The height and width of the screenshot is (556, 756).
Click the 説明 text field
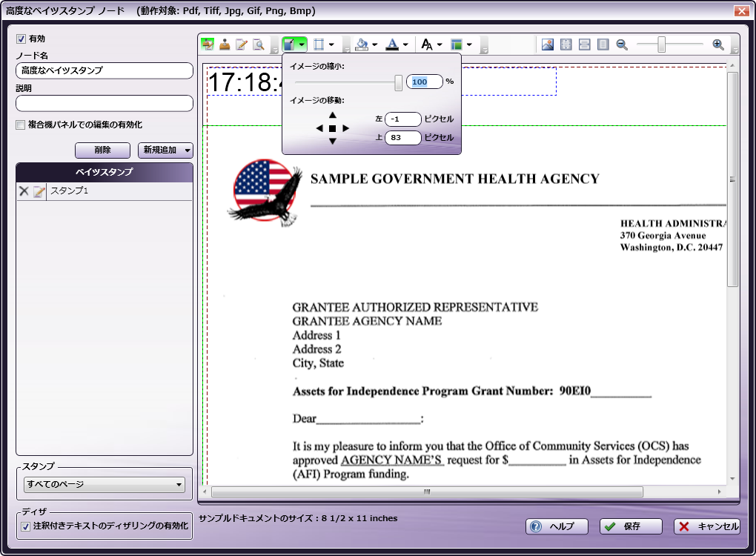tap(105, 103)
